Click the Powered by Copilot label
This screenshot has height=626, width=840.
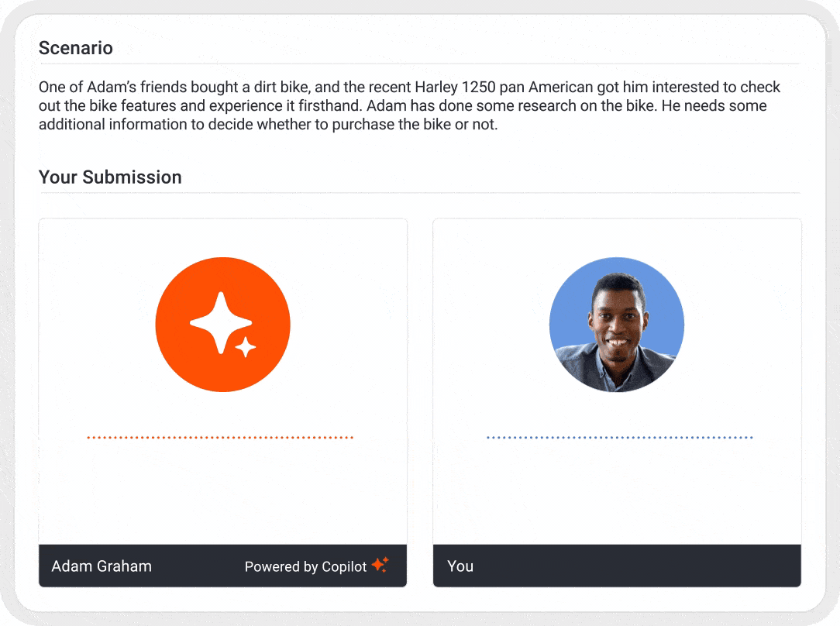coord(305,566)
